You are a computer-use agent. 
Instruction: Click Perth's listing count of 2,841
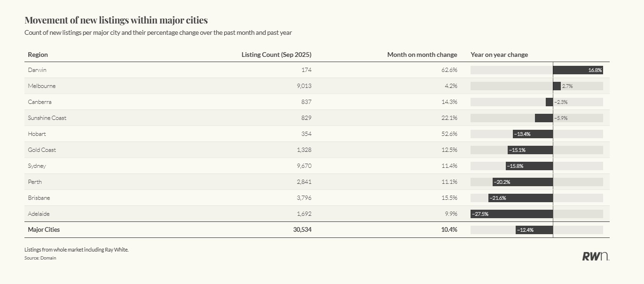[303, 182]
